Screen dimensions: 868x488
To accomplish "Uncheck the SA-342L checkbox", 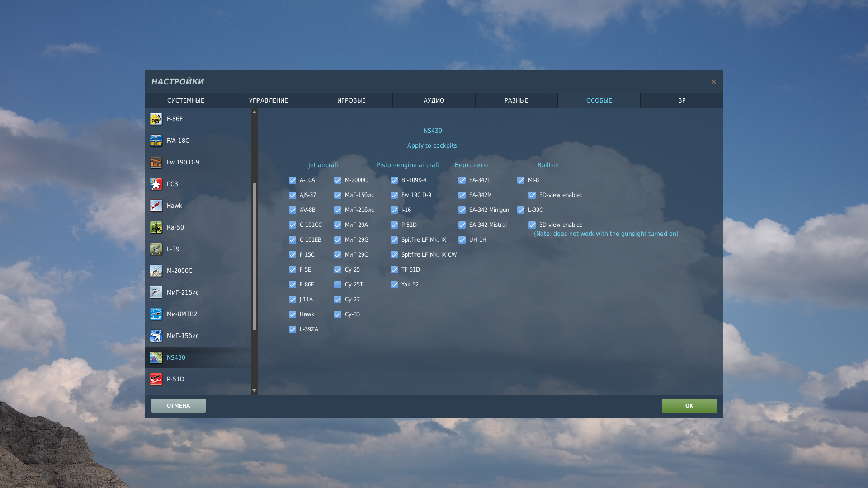I will point(462,180).
